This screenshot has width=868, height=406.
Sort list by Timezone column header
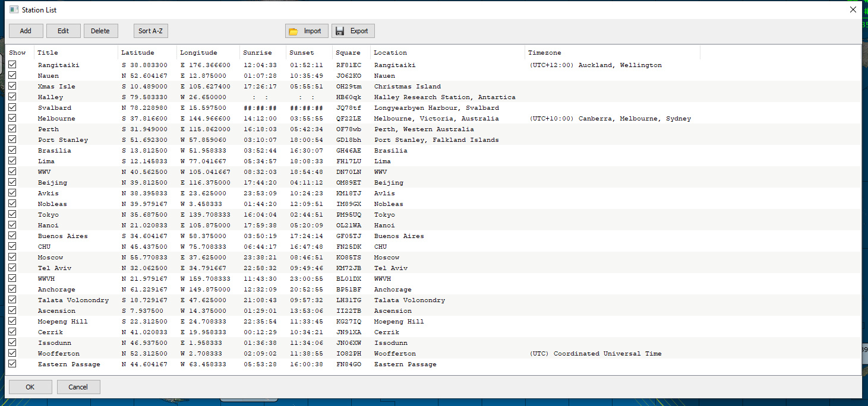(x=612, y=52)
